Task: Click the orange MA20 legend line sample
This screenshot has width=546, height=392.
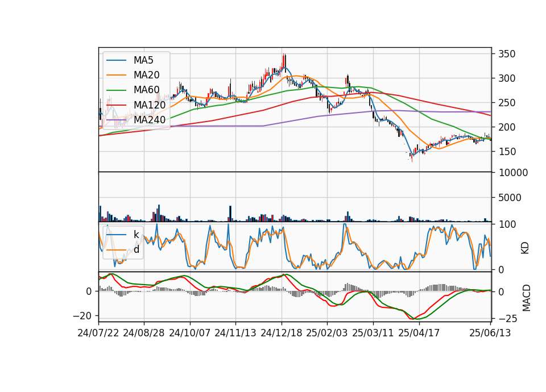Action: point(116,75)
